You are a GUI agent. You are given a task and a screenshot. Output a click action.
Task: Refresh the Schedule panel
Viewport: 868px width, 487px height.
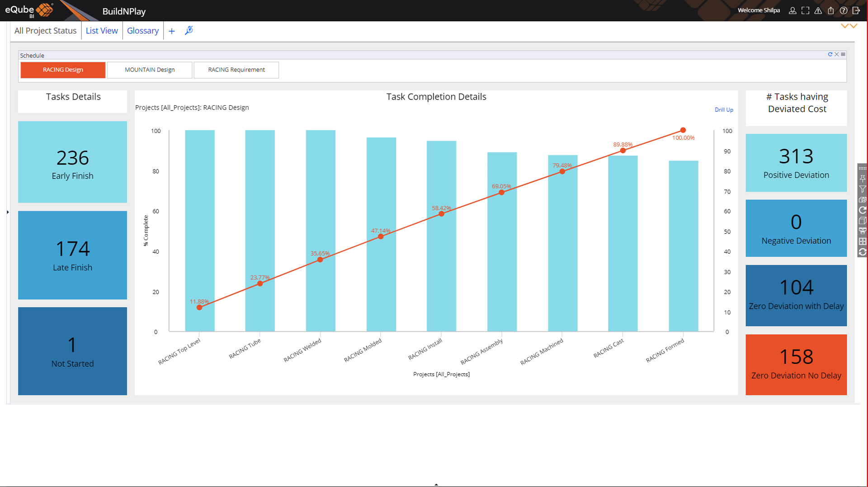point(830,54)
